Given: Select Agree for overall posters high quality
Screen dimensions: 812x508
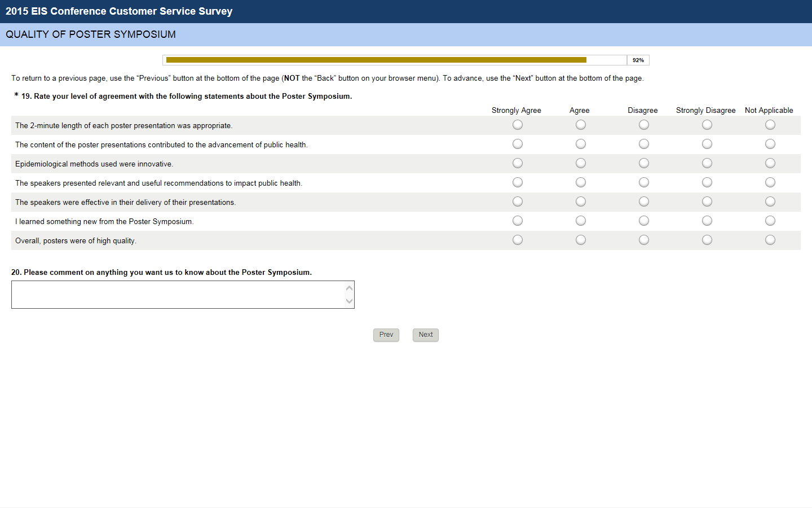Looking at the screenshot, I should (x=581, y=240).
